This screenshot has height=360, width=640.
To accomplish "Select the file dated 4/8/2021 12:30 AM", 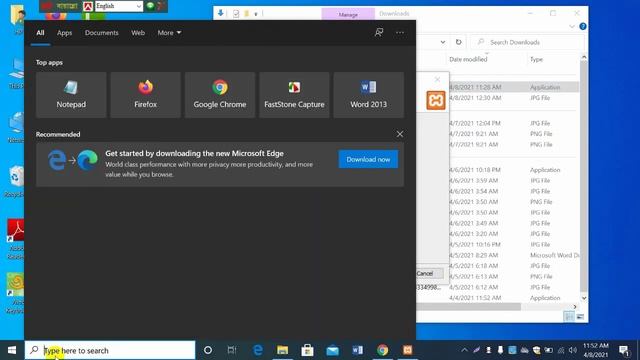I will [x=513, y=98].
